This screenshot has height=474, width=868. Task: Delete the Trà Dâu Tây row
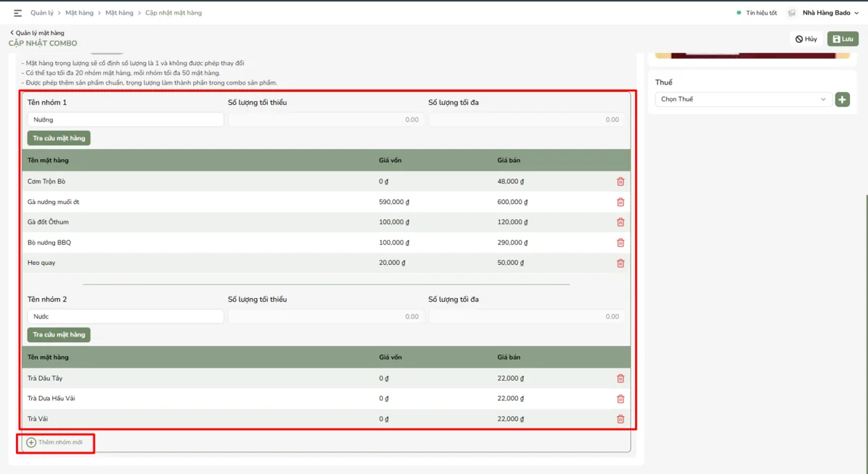point(621,378)
